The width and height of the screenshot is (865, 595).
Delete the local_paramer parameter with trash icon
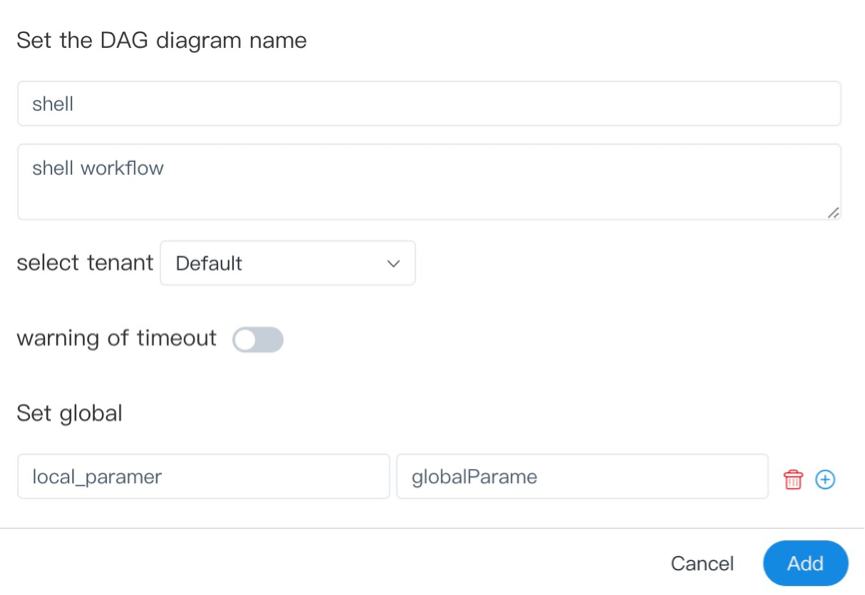pyautogui.click(x=793, y=479)
